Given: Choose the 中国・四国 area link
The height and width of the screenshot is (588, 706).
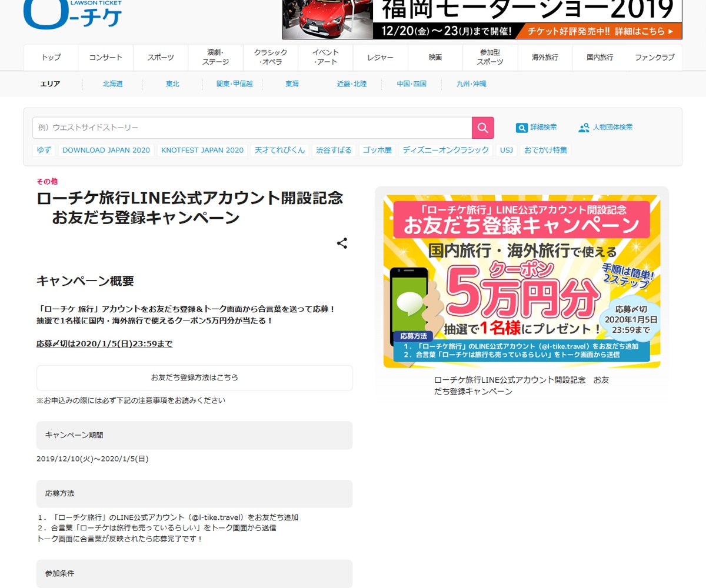Looking at the screenshot, I should tap(411, 84).
